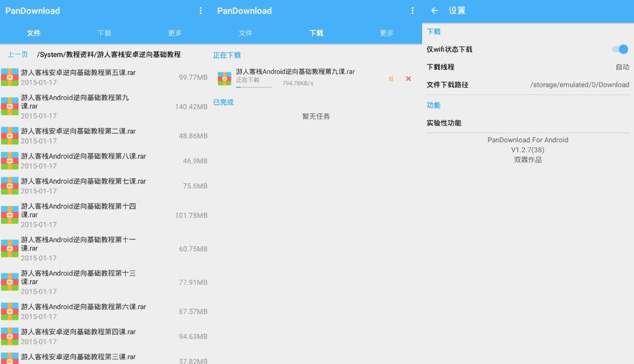The image size is (634, 364).
Task: Open the overflow menu in the download panel
Action: [x=412, y=11]
